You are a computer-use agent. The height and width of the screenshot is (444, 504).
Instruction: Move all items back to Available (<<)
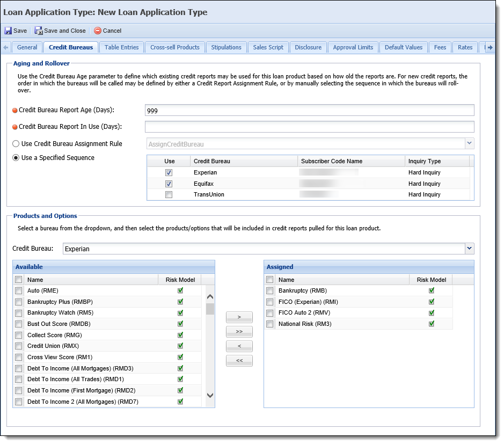coord(239,360)
